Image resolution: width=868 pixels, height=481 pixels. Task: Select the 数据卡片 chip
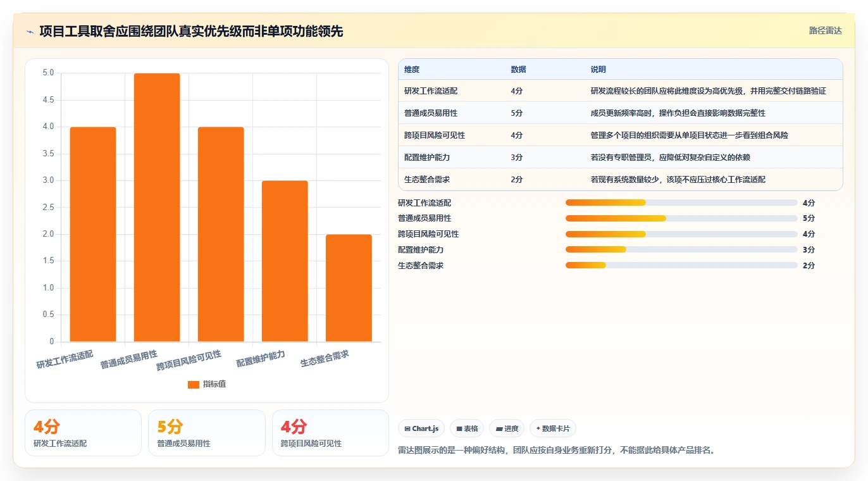553,428
